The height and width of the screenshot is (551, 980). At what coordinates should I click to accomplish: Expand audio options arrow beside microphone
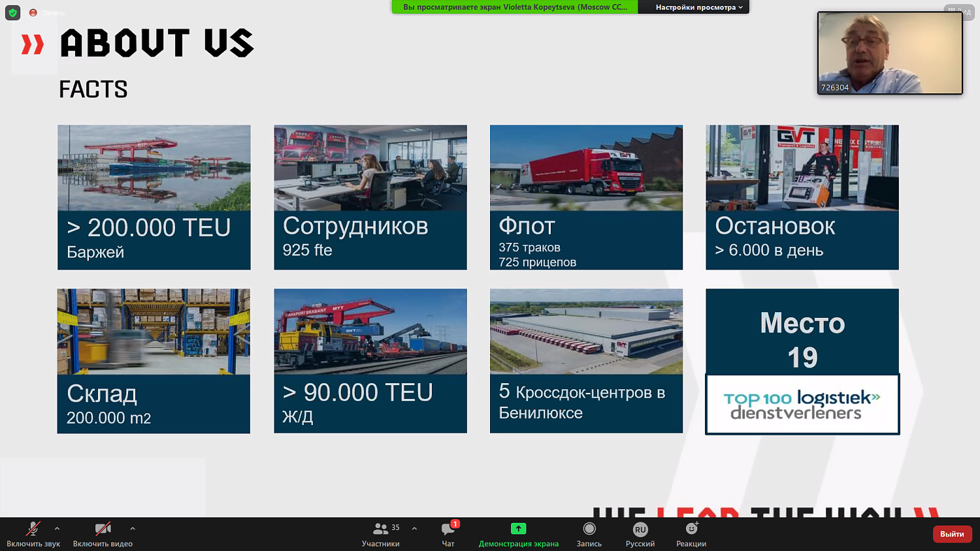coord(57,529)
